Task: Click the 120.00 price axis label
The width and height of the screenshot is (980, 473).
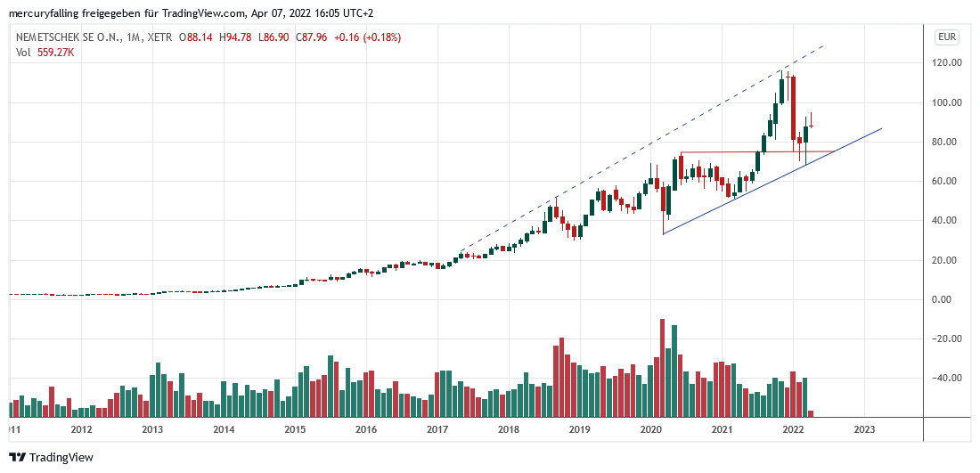Action: coord(946,63)
